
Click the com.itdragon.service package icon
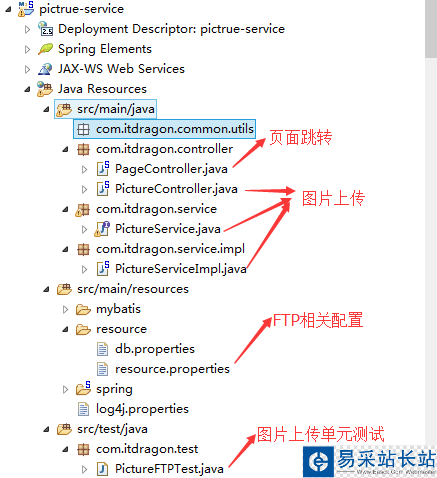82,210
